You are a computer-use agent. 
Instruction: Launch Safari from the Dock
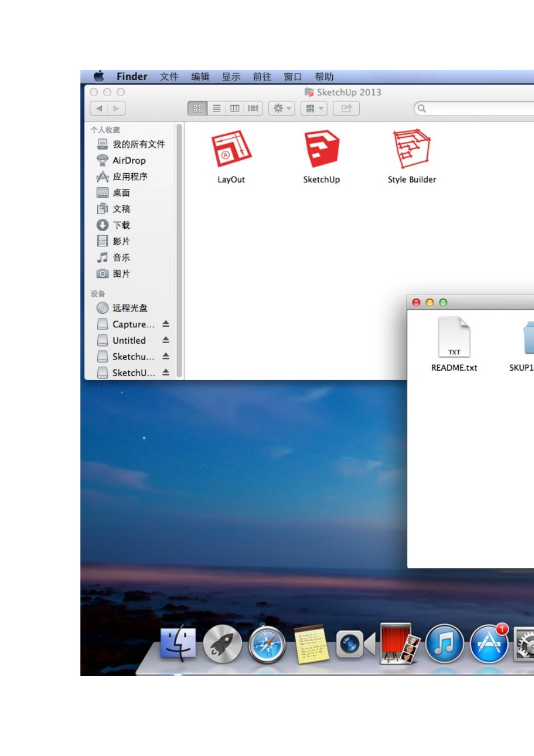[267, 645]
